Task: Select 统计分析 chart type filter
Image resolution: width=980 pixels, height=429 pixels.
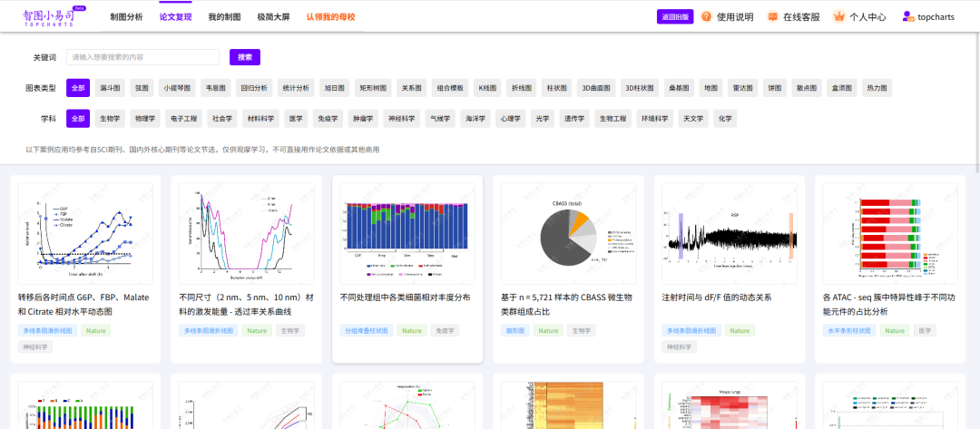Action: coord(296,88)
